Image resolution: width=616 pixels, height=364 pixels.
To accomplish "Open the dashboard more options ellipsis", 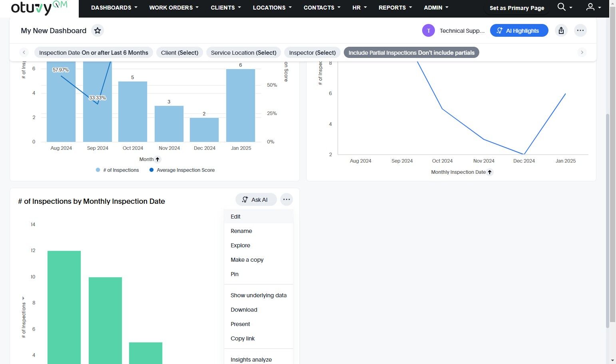I will click(x=580, y=31).
